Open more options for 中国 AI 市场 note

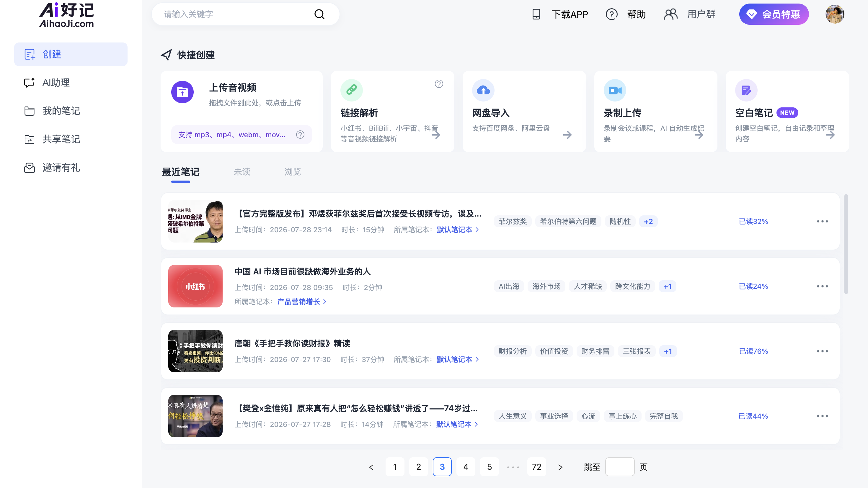pyautogui.click(x=823, y=286)
